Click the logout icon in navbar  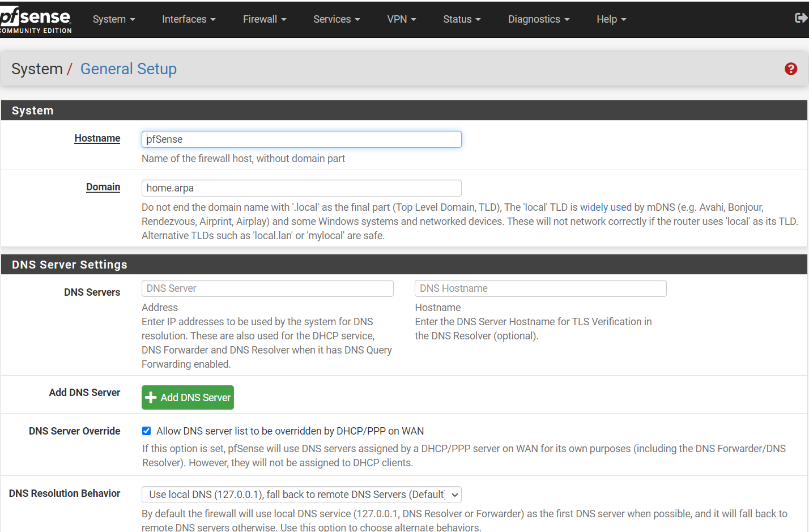point(801,19)
